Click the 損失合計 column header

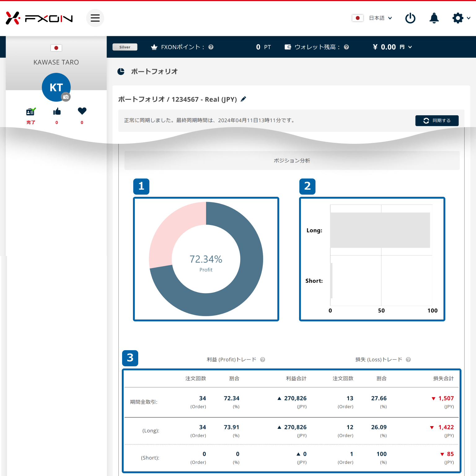tap(443, 378)
